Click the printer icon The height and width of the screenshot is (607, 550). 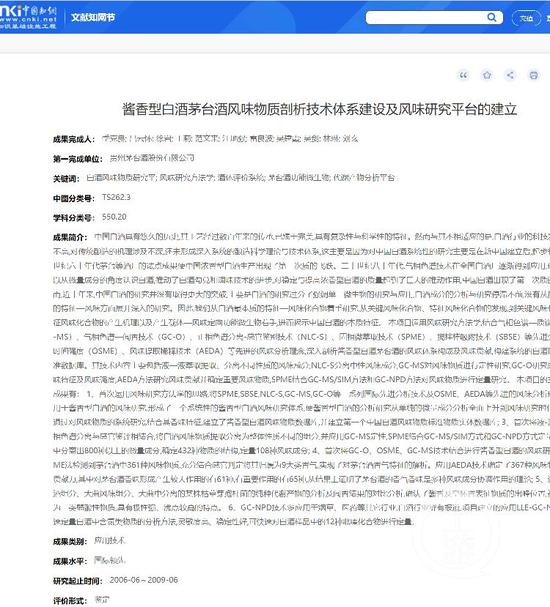(534, 75)
